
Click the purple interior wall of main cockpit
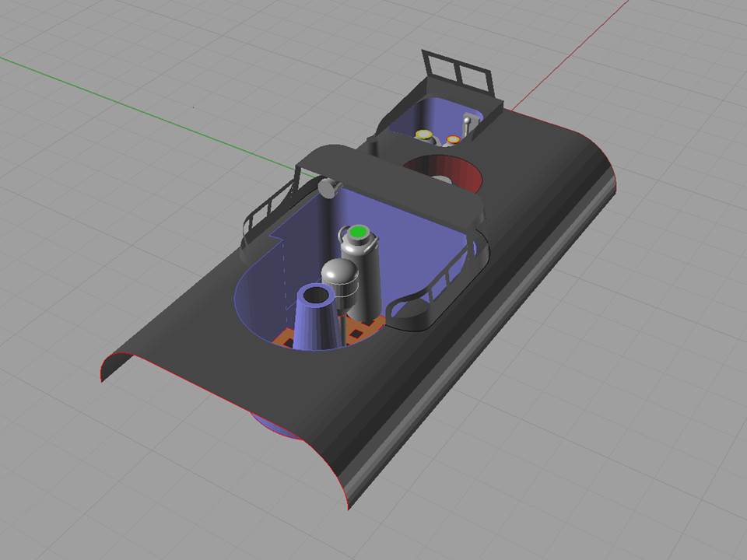click(412, 249)
